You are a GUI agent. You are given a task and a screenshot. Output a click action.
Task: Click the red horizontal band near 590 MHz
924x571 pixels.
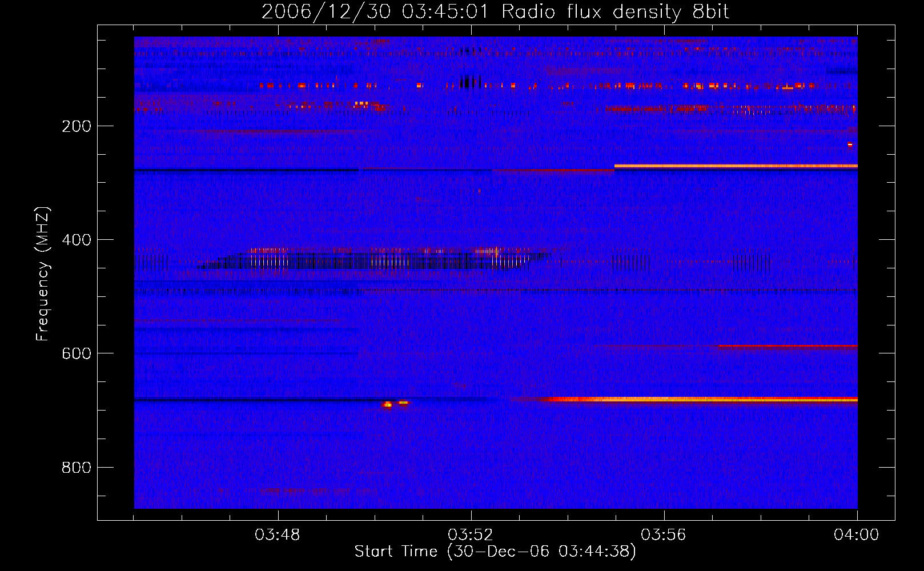(788, 346)
